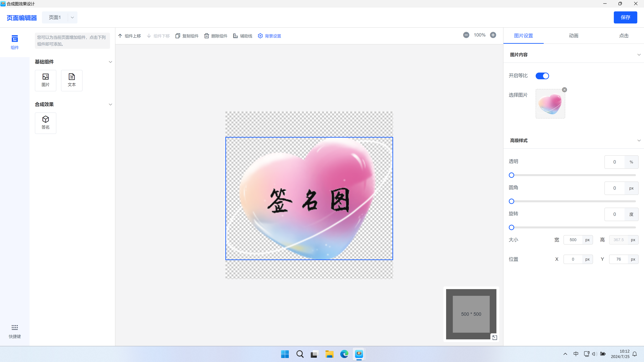
Task: Click the X position input field
Action: pos(573,259)
